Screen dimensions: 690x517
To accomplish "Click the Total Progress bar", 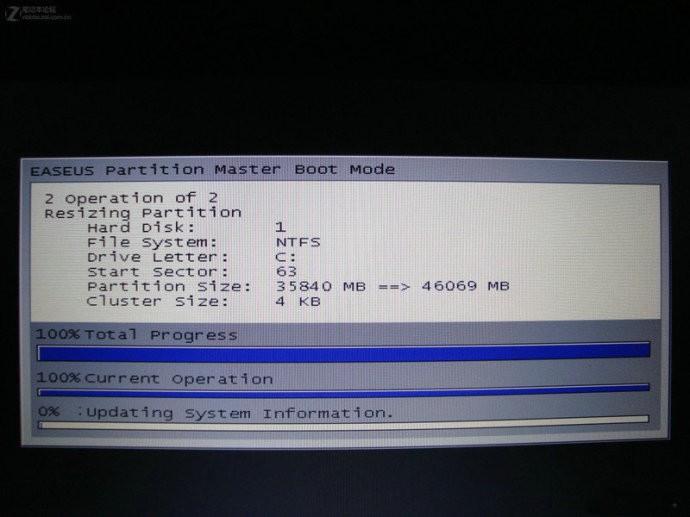I will pos(344,353).
